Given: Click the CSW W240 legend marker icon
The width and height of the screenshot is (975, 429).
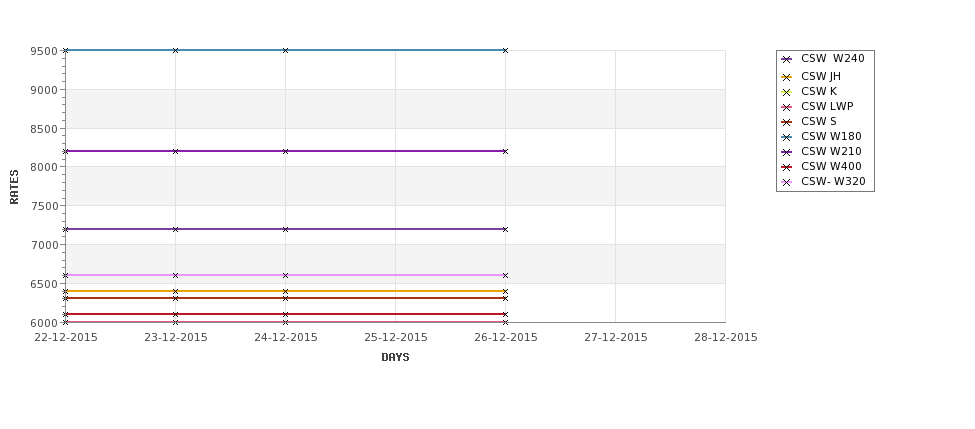Looking at the screenshot, I should pos(786,60).
